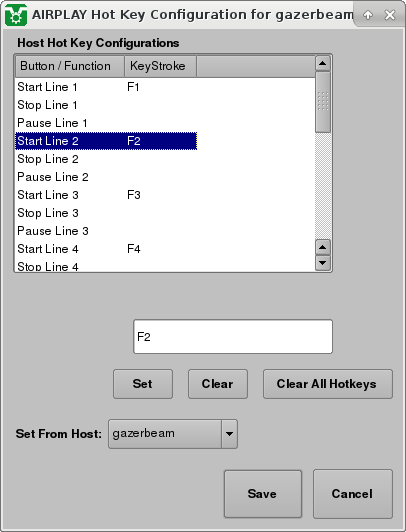Click the Set button

(143, 384)
